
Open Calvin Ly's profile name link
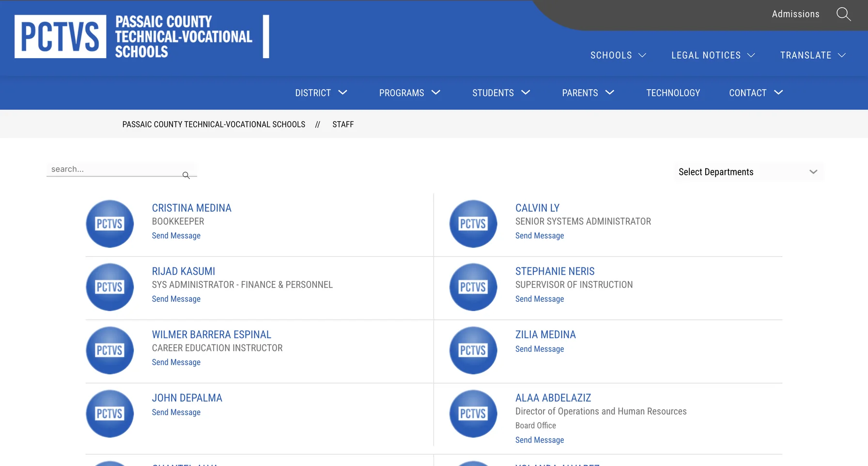pyautogui.click(x=537, y=208)
